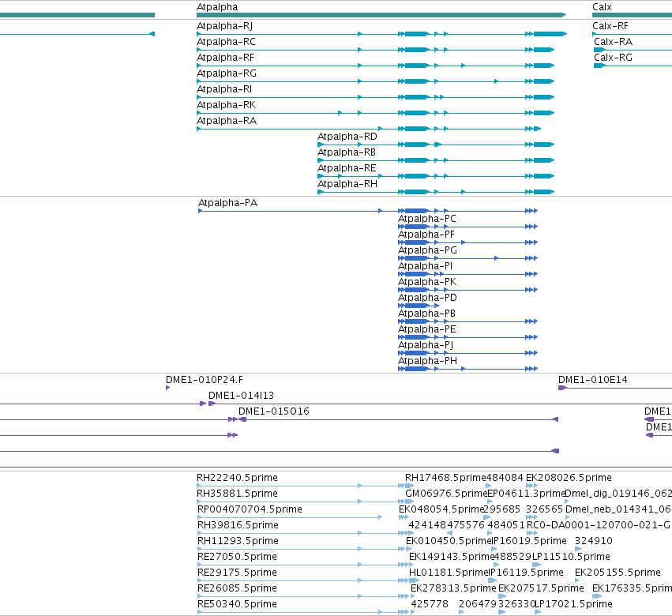Select EST RE29175.5prime
This screenshot has height=616, width=672.
(237, 573)
